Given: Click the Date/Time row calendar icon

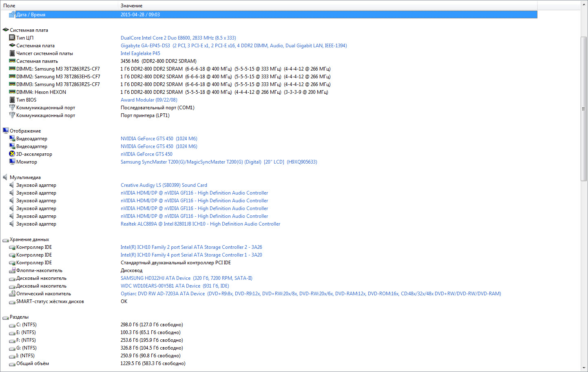Looking at the screenshot, I should [x=12, y=15].
